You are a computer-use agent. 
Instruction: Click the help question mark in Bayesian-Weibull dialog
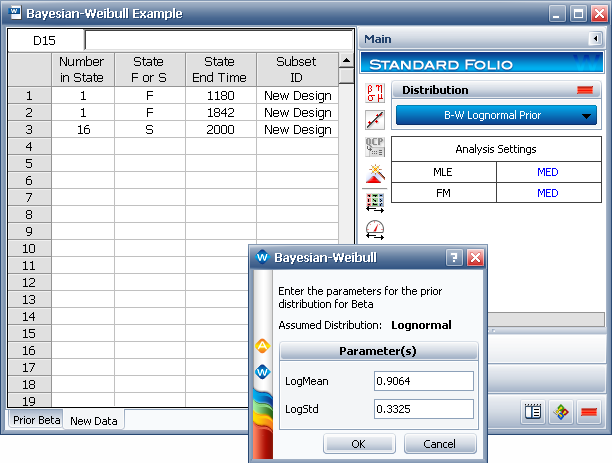pos(453,257)
